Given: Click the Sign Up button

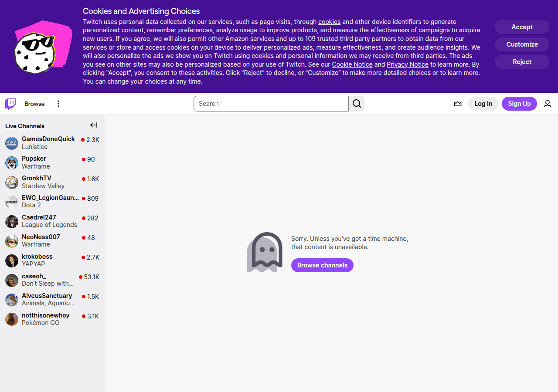Looking at the screenshot, I should click(x=519, y=104).
